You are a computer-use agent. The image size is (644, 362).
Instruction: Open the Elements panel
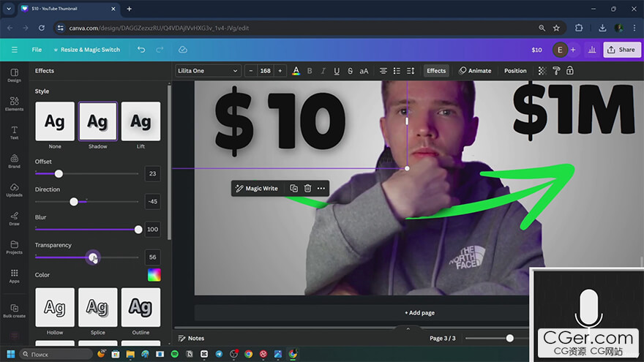15,104
